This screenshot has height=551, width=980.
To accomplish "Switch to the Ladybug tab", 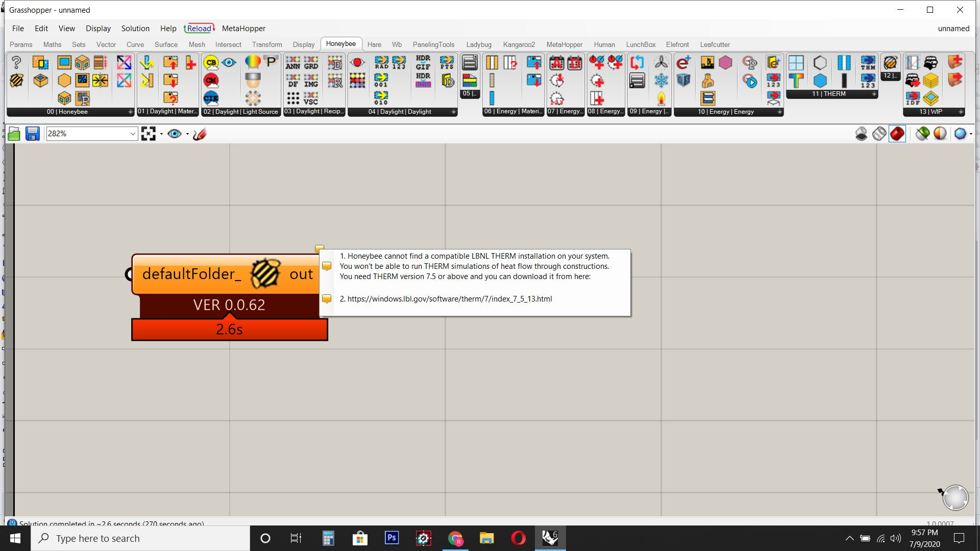I will 479,45.
